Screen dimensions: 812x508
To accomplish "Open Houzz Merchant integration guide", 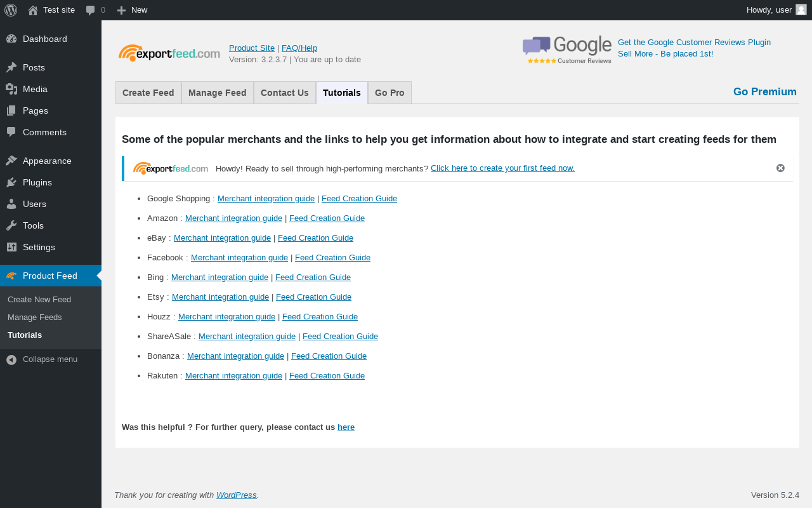I will [226, 316].
